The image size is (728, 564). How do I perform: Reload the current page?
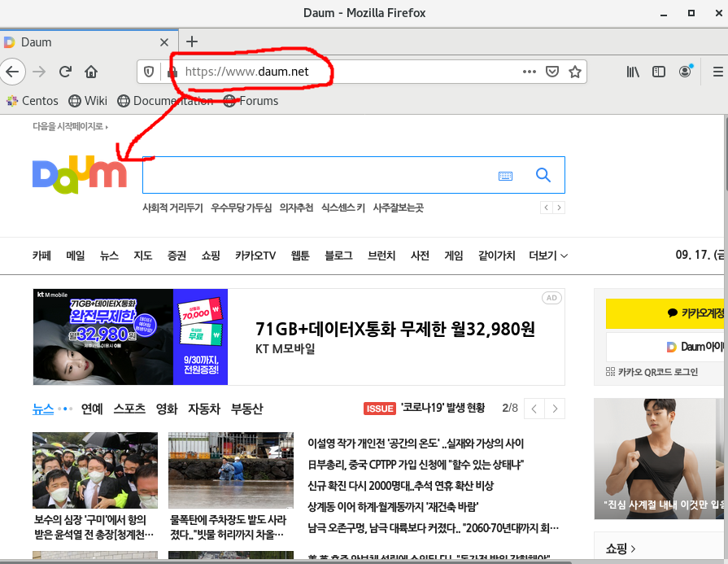pyautogui.click(x=65, y=72)
